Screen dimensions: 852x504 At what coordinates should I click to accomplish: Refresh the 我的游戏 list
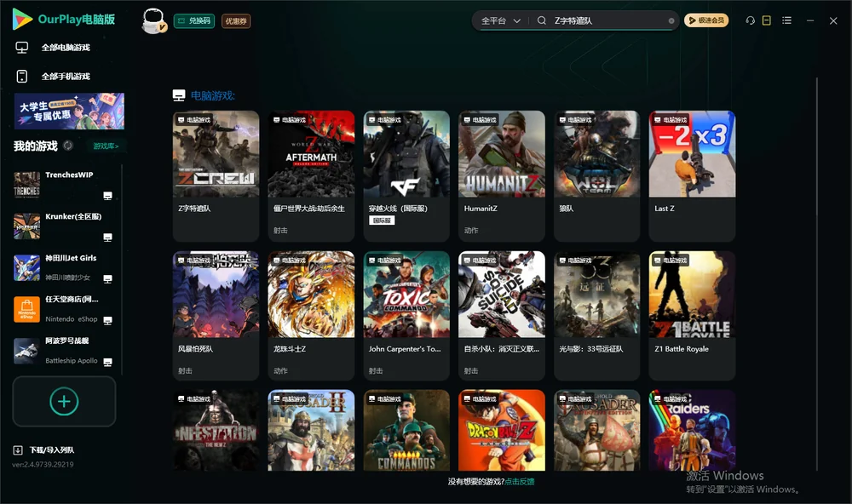(x=68, y=146)
